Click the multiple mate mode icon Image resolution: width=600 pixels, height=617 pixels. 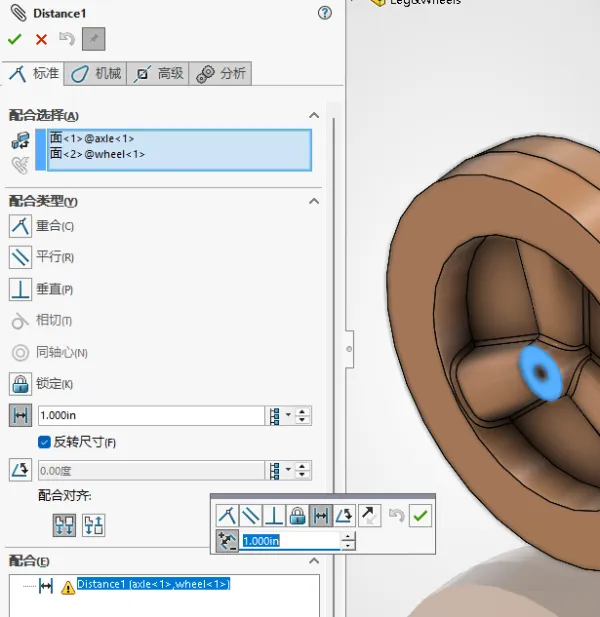tap(20, 165)
